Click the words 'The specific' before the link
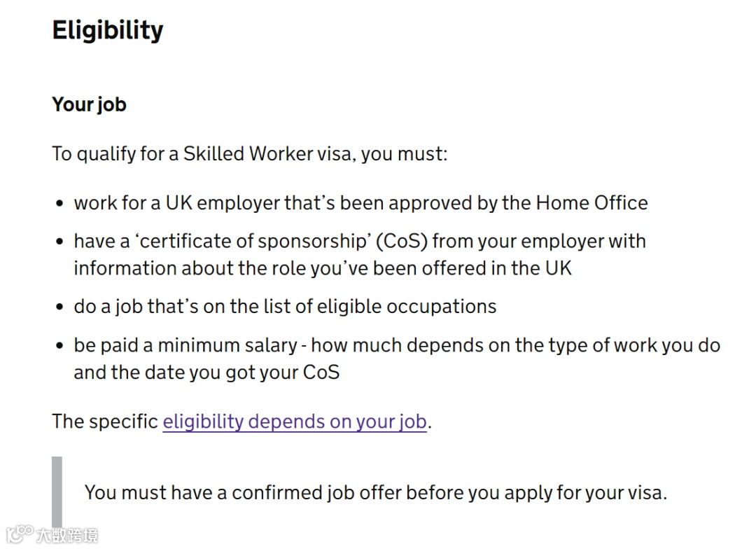This screenshot has width=756, height=549. point(105,422)
